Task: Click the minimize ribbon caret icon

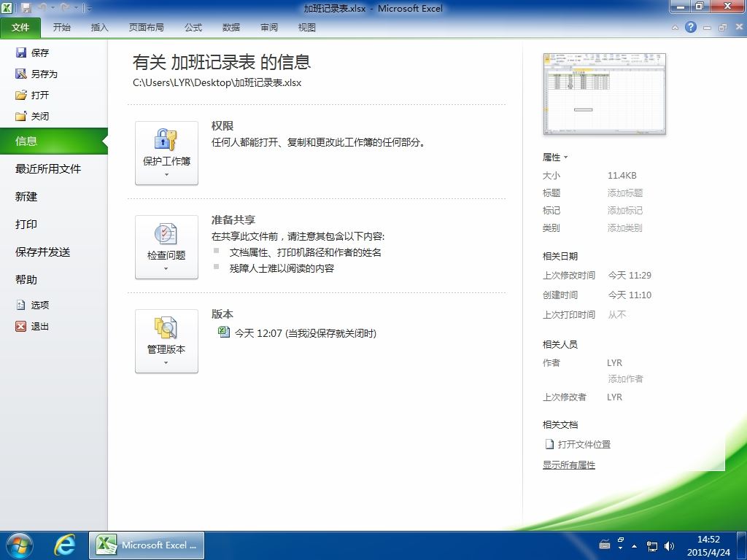Action: [675, 28]
